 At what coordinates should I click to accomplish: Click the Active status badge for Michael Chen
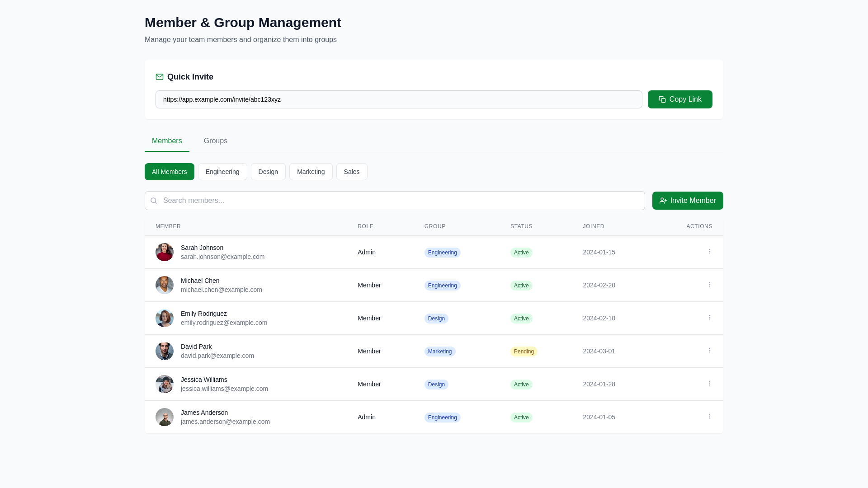pos(521,285)
